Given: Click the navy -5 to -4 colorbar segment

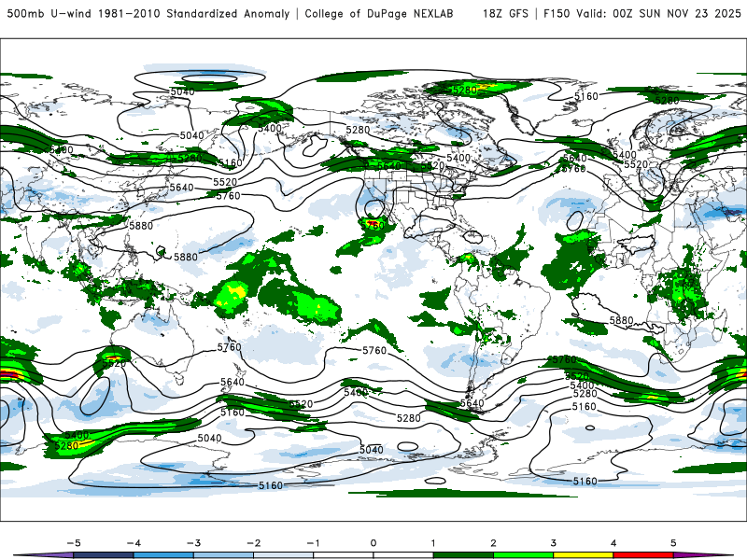Looking at the screenshot, I should click(104, 555).
